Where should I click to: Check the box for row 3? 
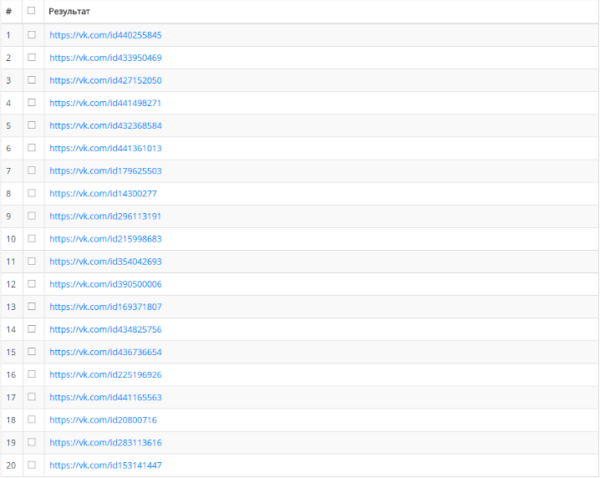point(32,80)
